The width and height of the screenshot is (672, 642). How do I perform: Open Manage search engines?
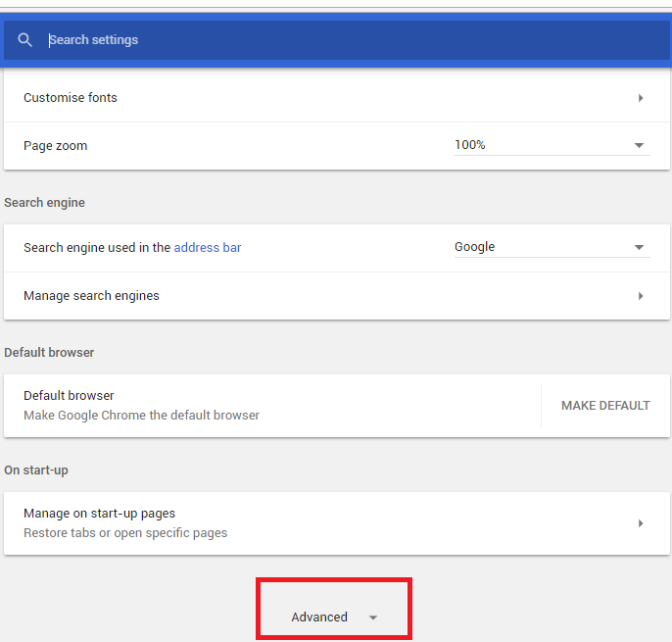[336, 296]
